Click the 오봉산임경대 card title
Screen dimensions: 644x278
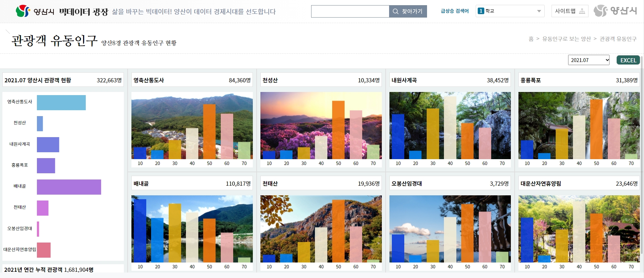(407, 184)
